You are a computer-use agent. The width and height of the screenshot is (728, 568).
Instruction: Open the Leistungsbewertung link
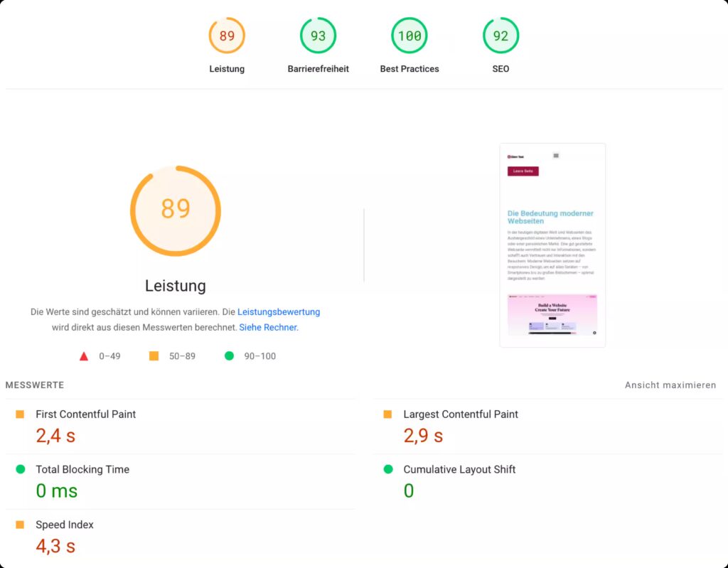click(x=279, y=312)
